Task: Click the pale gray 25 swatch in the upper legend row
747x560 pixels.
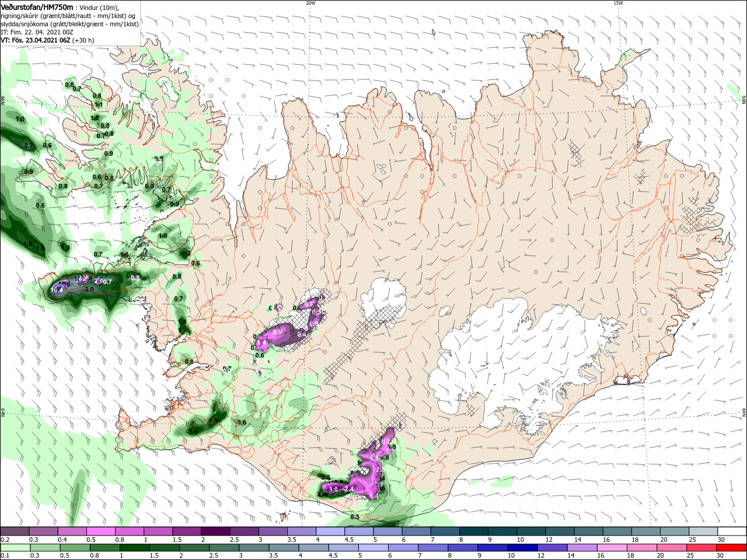Action: coord(703,532)
